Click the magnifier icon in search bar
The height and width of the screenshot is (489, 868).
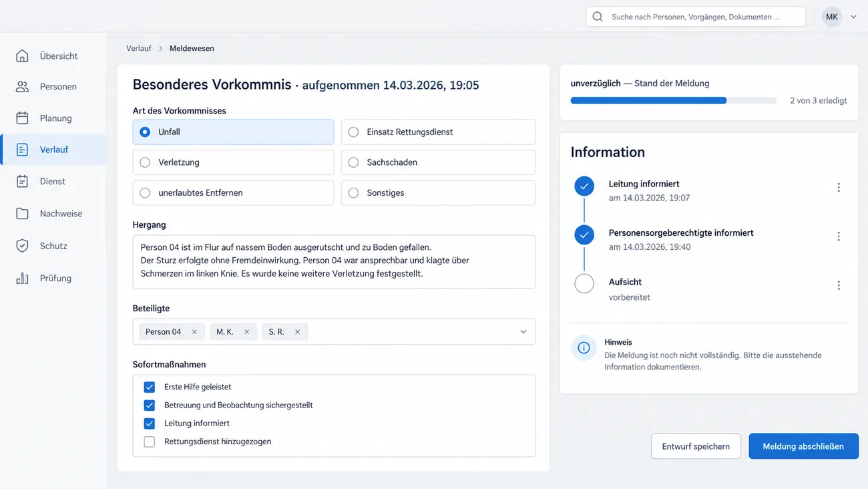598,17
